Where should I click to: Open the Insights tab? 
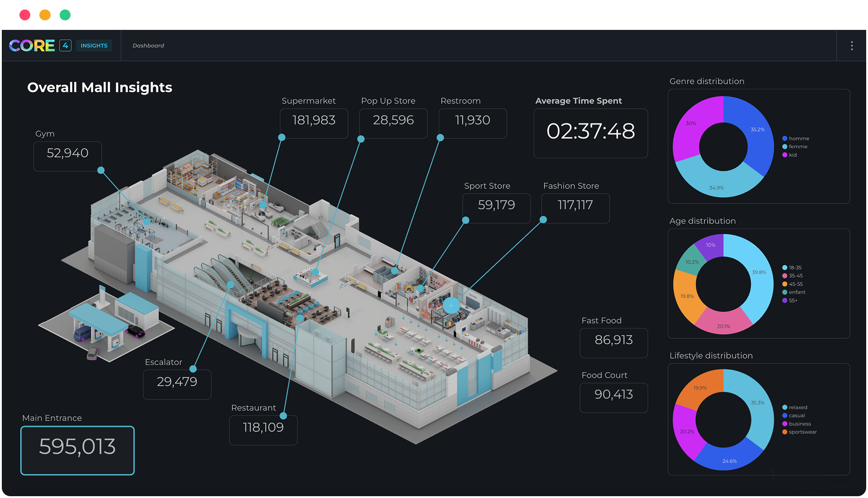(x=94, y=46)
